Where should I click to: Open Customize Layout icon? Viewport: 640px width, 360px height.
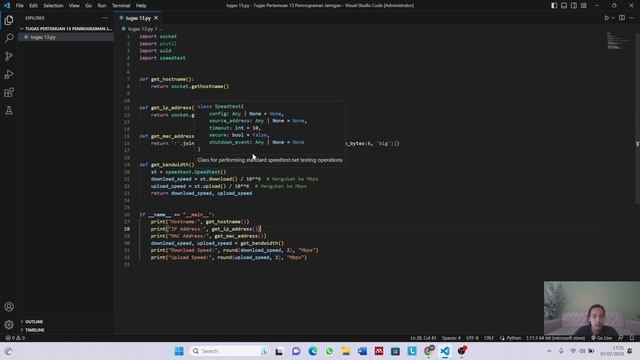[584, 6]
